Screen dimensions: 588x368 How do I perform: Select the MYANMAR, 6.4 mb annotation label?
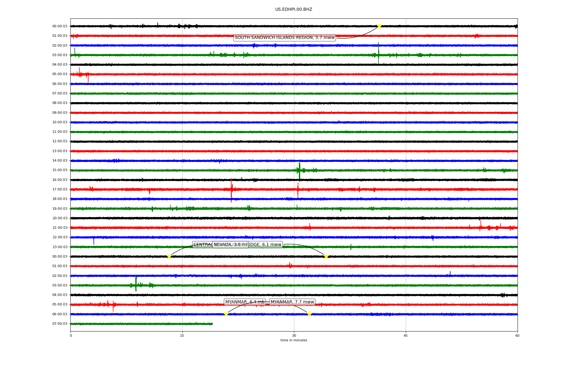coord(245,302)
